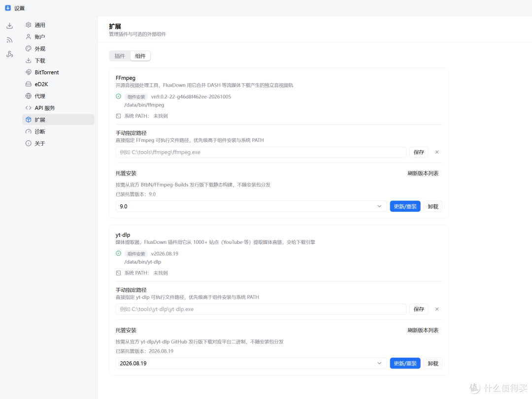This screenshot has height=399, width=532.
Task: Open the downloads view in the left rail
Action: (9, 26)
